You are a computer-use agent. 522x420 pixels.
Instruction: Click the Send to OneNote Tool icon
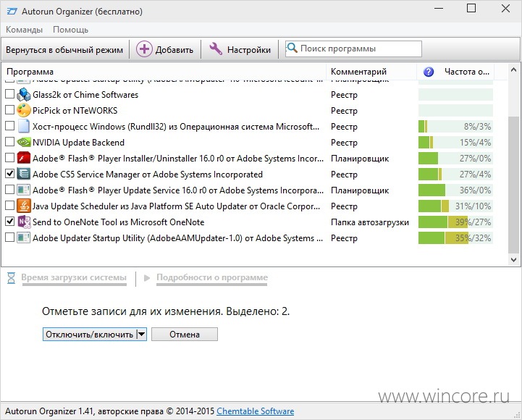tap(24, 222)
